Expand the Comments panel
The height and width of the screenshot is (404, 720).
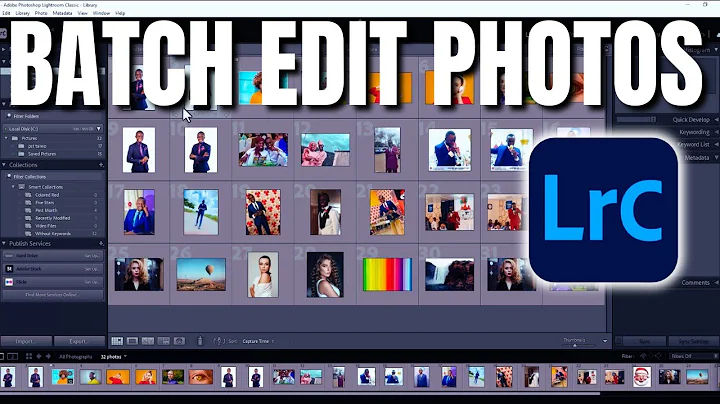[716, 282]
